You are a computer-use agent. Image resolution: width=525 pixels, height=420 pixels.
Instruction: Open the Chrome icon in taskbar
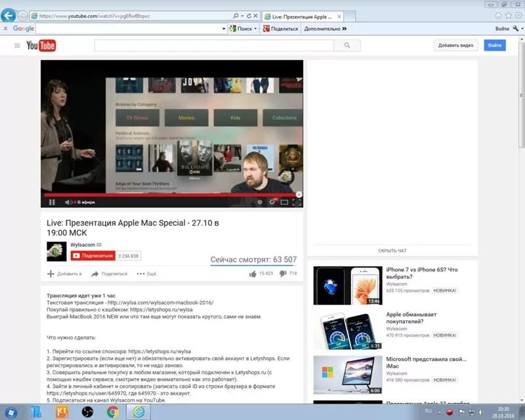(x=113, y=412)
